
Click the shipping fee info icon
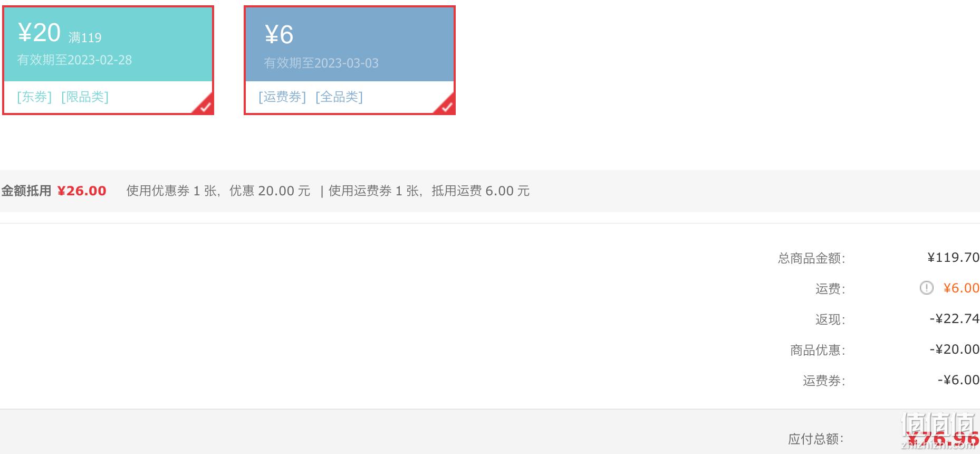[926, 288]
